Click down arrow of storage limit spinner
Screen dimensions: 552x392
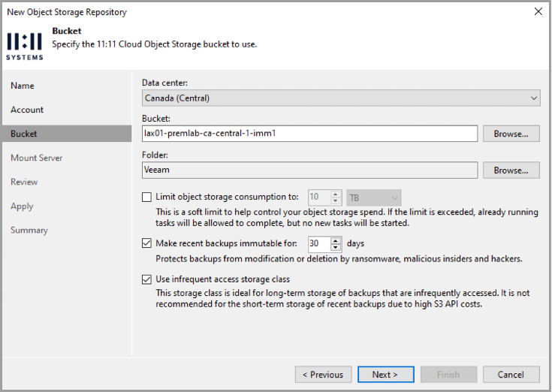(x=336, y=201)
